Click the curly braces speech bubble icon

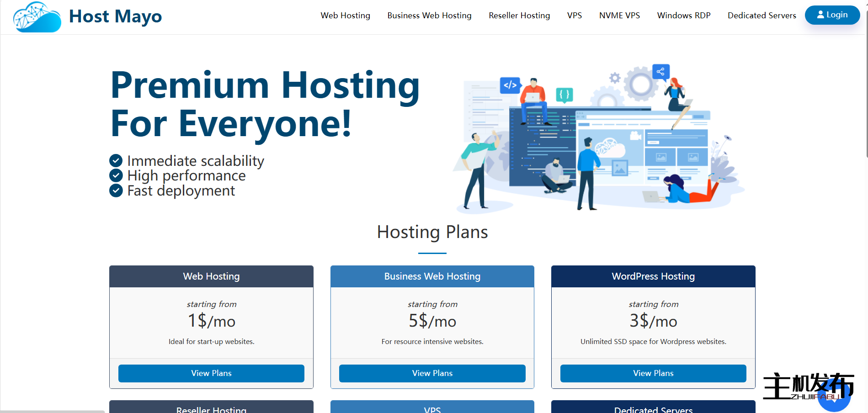[x=564, y=95]
